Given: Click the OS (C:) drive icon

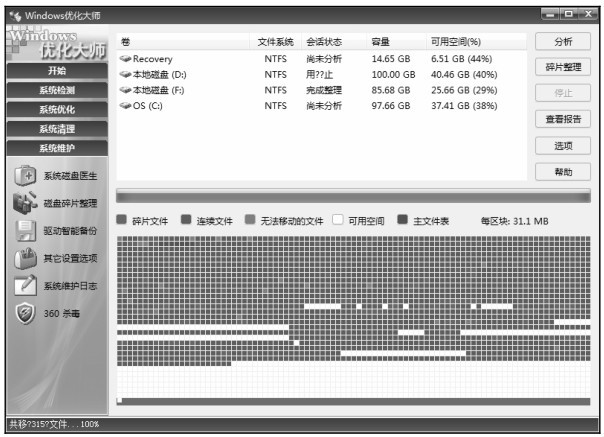Looking at the screenshot, I should [125, 106].
